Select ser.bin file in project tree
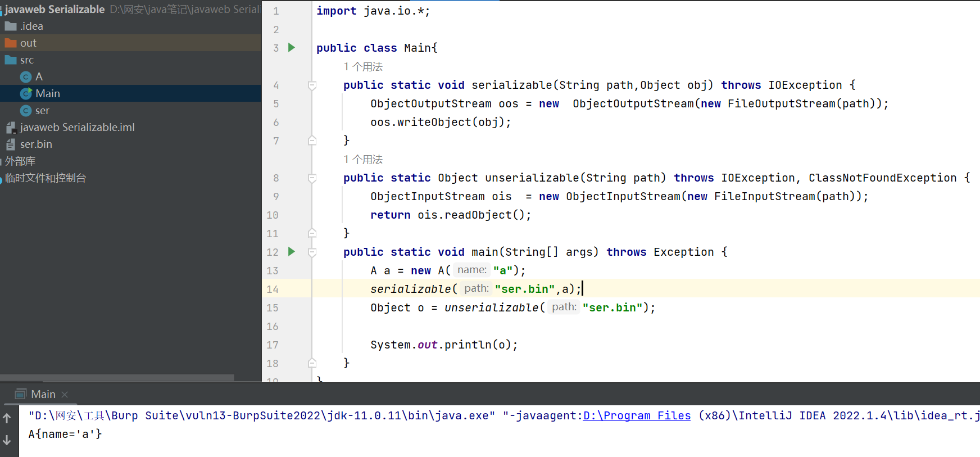980x457 pixels. tap(36, 144)
